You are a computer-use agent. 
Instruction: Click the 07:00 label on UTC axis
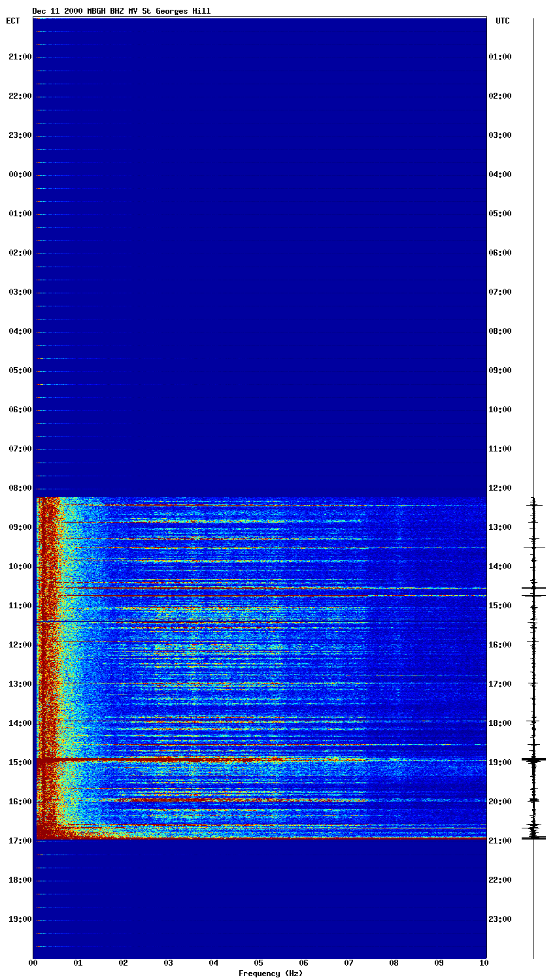click(500, 292)
